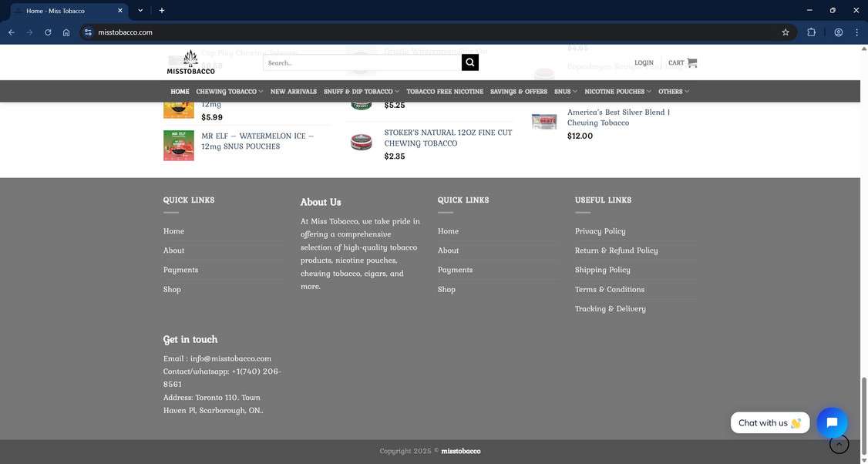Viewport: 868px width, 464px height.
Task: Open a new browser tab
Action: (162, 11)
